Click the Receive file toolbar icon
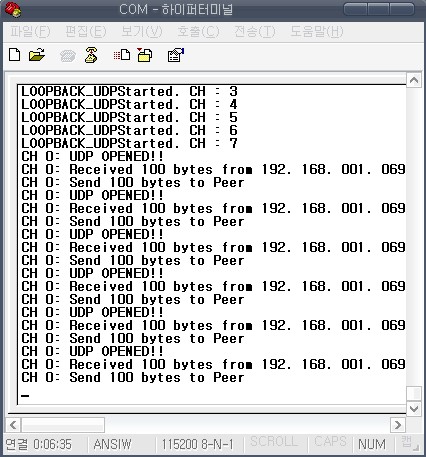This screenshot has height=457, width=426. (145, 55)
